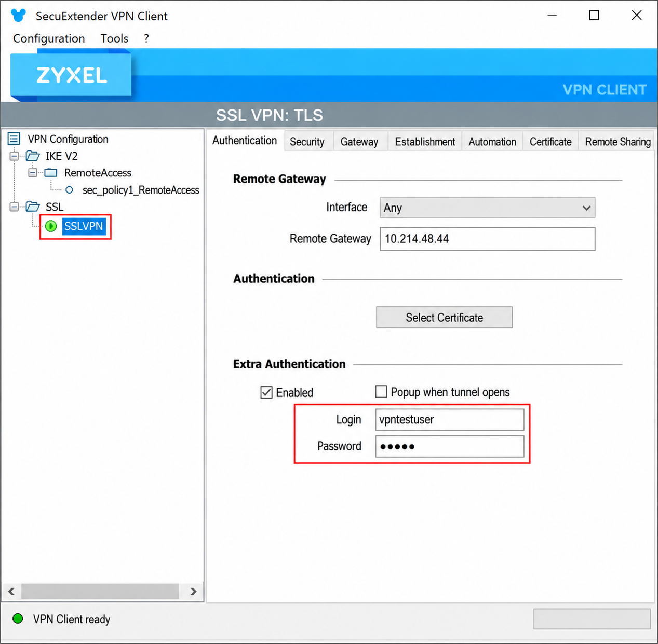Open the Interface dropdown set to Any
The height and width of the screenshot is (644, 658).
click(x=487, y=208)
